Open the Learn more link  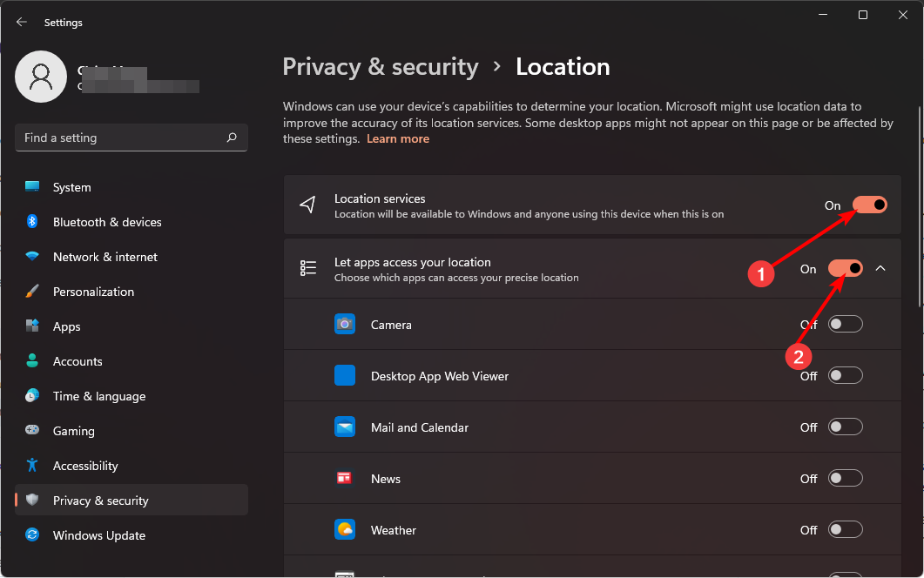(397, 139)
